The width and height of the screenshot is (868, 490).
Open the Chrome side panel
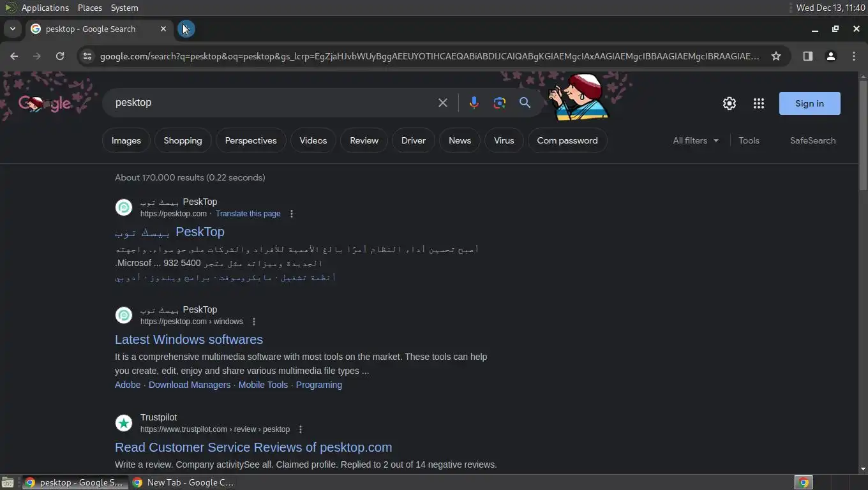click(808, 56)
